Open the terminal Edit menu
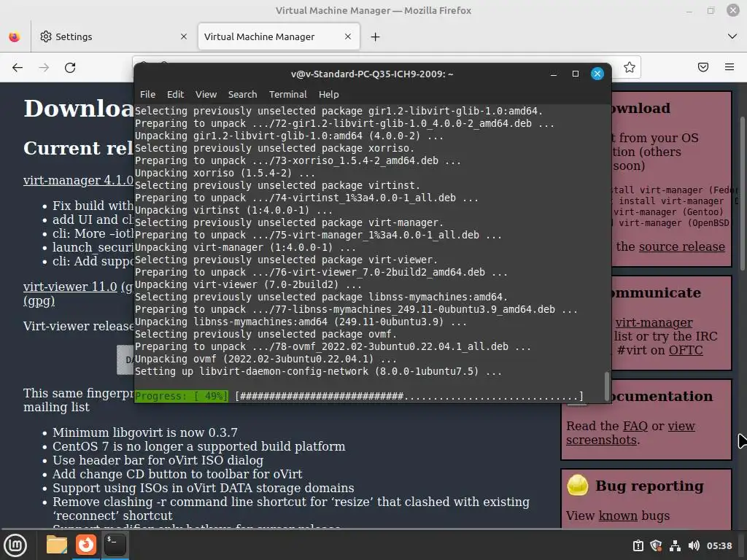This screenshot has height=560, width=747. click(x=175, y=94)
